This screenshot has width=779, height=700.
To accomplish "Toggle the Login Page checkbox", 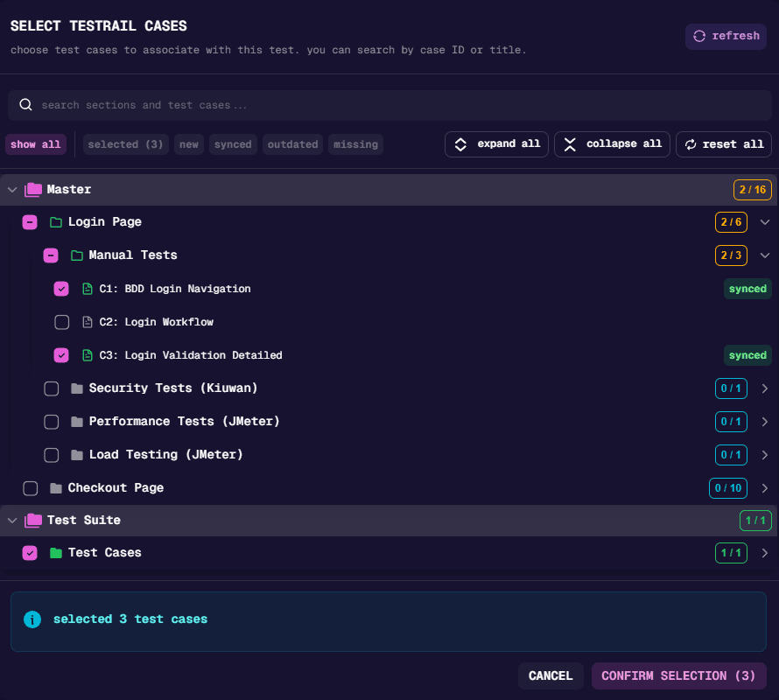I will pyautogui.click(x=30, y=222).
